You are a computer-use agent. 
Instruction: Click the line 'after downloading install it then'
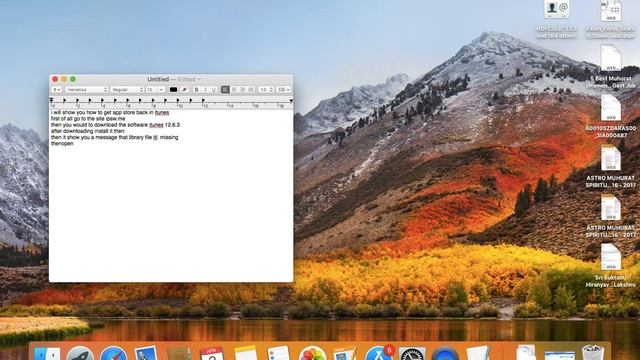(x=87, y=131)
